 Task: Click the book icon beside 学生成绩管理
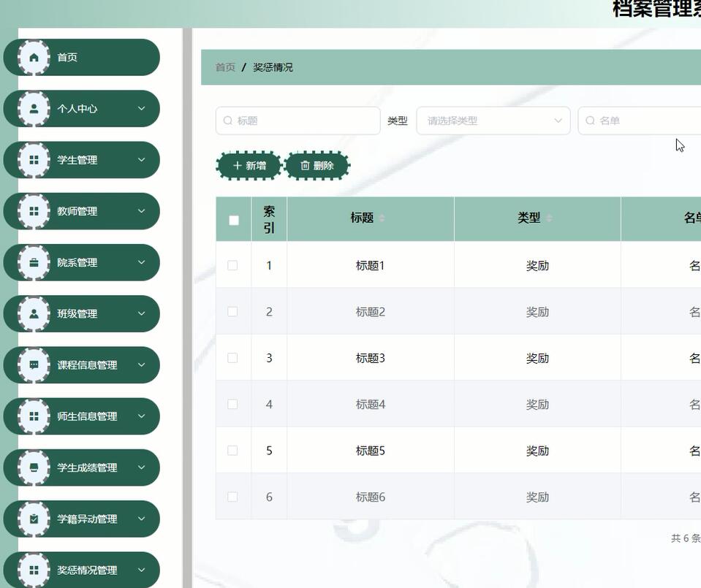click(33, 467)
